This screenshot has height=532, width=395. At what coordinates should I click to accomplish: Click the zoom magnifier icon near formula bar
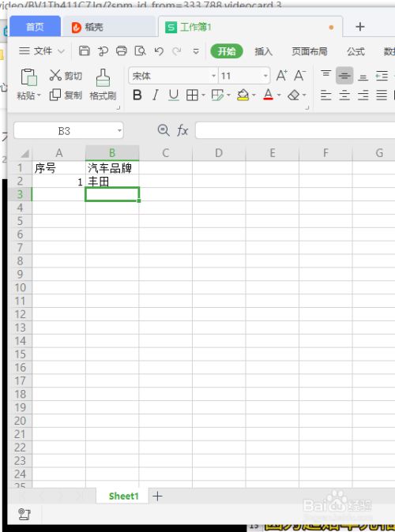164,130
